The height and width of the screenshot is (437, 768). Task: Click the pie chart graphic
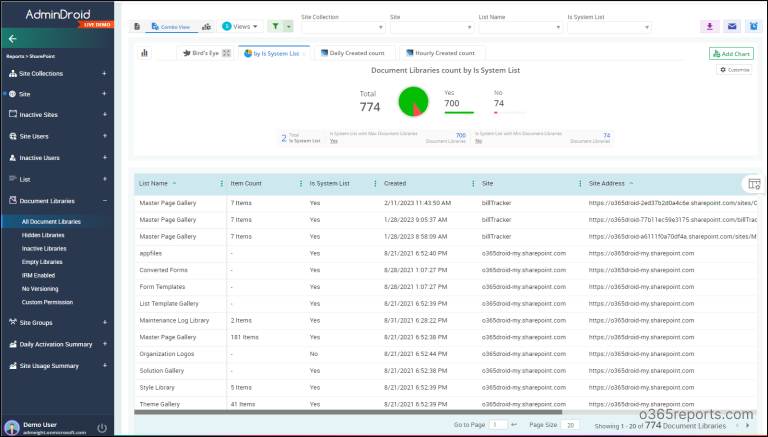[413, 101]
